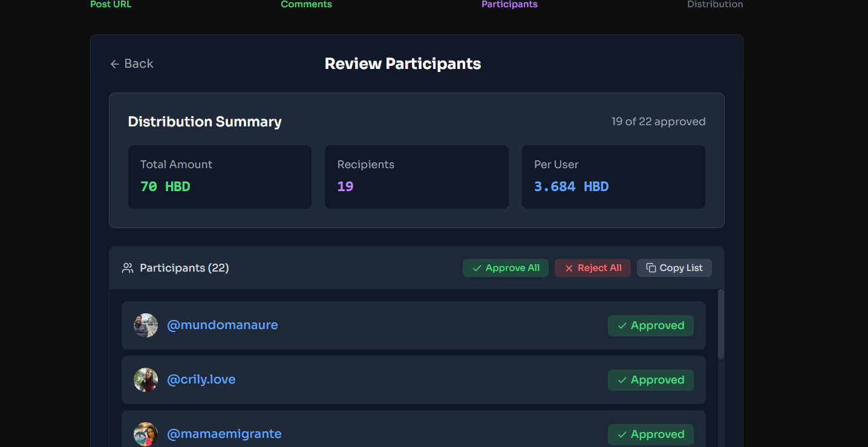Go back using the Back arrow
This screenshot has width=868, height=447.
tap(131, 64)
